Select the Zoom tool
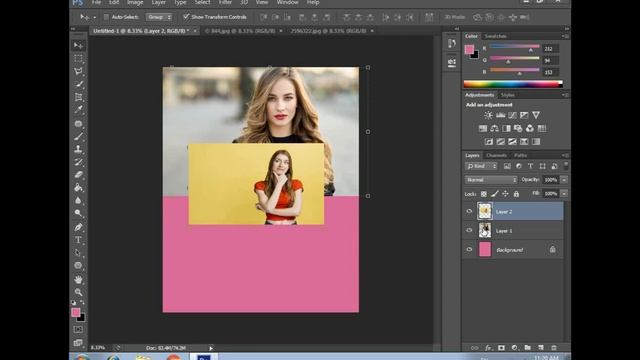The width and height of the screenshot is (640, 360). 78,292
